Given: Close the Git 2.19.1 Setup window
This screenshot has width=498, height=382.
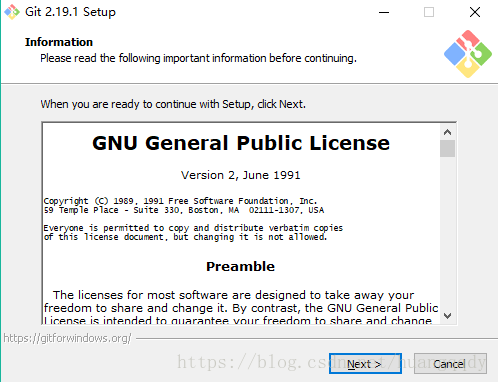Looking at the screenshot, I should coord(475,12).
